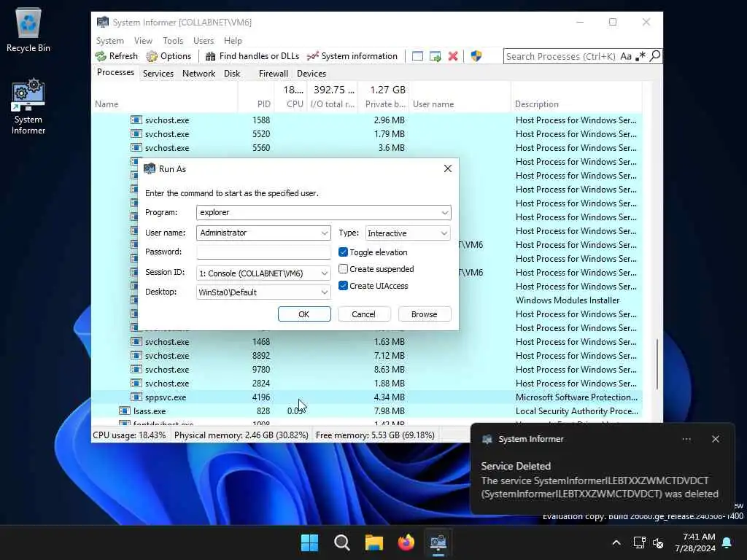Dismiss the Service Deleted notification
This screenshot has width=747, height=560.
pyautogui.click(x=716, y=439)
